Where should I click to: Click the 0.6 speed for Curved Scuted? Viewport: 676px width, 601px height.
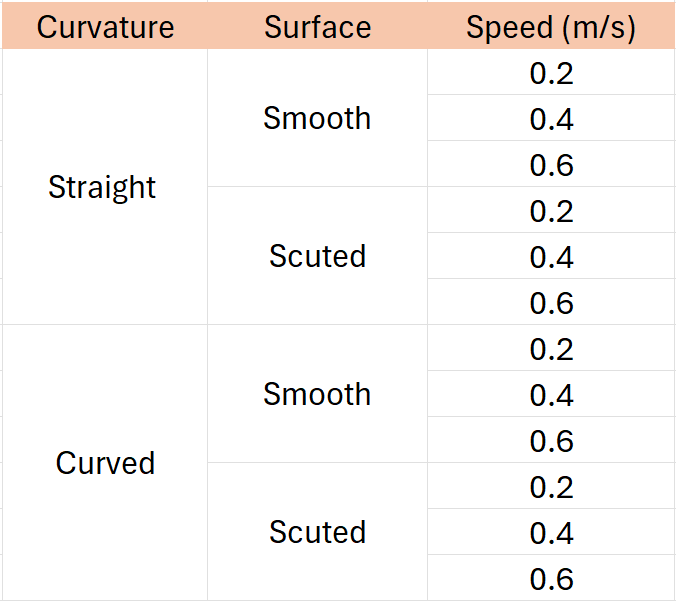click(551, 579)
